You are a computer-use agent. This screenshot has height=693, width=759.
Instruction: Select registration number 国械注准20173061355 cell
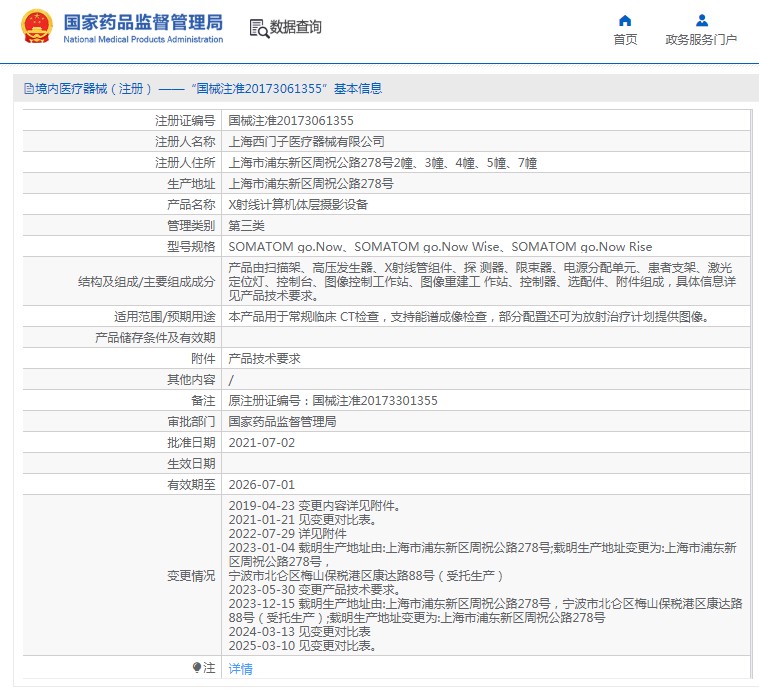click(291, 121)
